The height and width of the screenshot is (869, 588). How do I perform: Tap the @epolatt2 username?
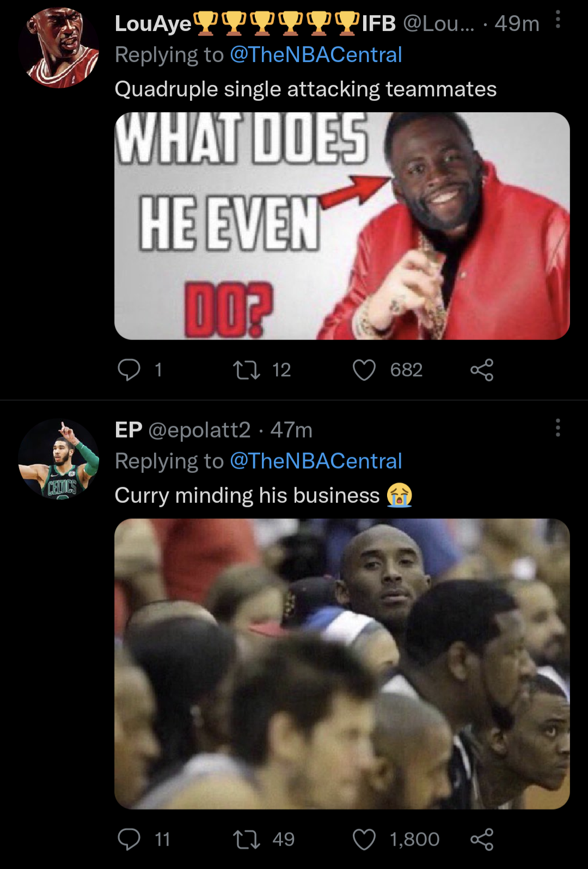[x=199, y=430]
